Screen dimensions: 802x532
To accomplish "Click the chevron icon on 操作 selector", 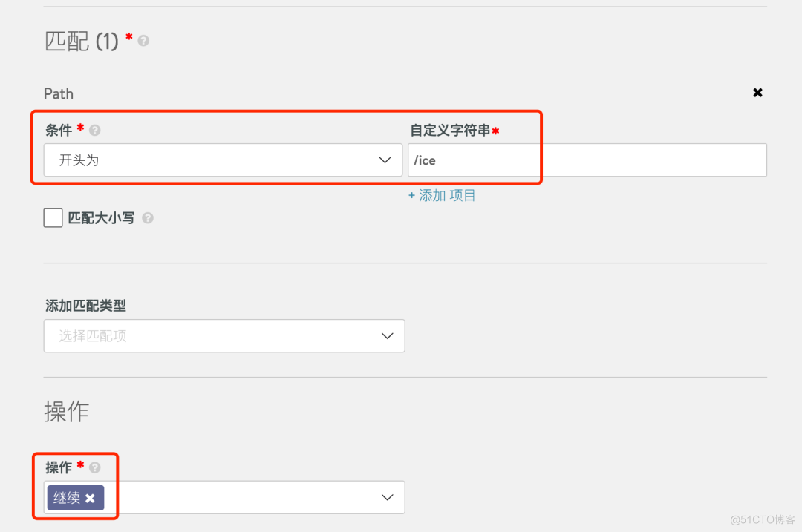I will click(x=387, y=497).
